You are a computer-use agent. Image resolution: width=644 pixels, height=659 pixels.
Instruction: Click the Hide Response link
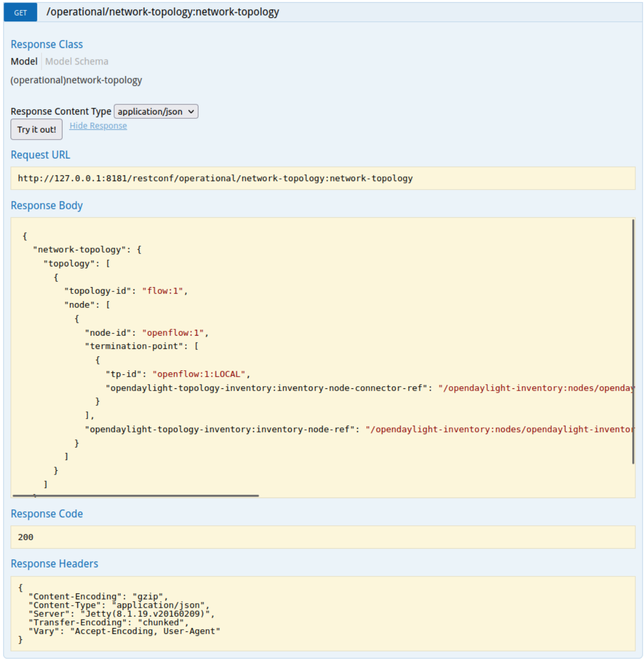(98, 126)
